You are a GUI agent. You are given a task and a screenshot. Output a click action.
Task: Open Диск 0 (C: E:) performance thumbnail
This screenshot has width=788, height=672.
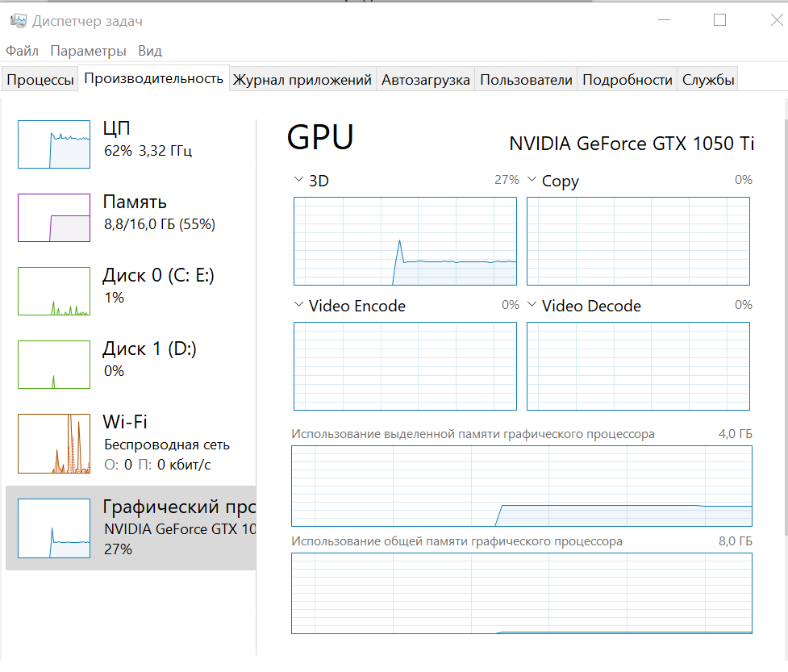pos(54,291)
